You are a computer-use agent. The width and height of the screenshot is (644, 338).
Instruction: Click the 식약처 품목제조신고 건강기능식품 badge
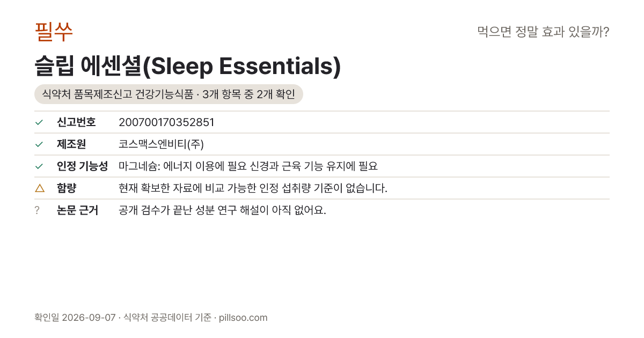click(169, 94)
